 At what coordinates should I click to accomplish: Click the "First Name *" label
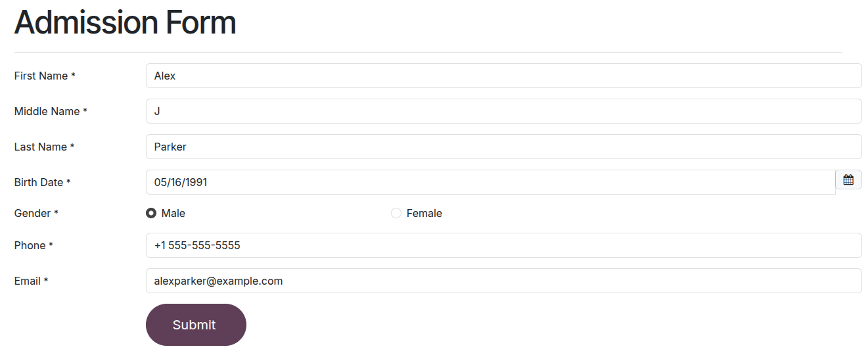(x=45, y=76)
